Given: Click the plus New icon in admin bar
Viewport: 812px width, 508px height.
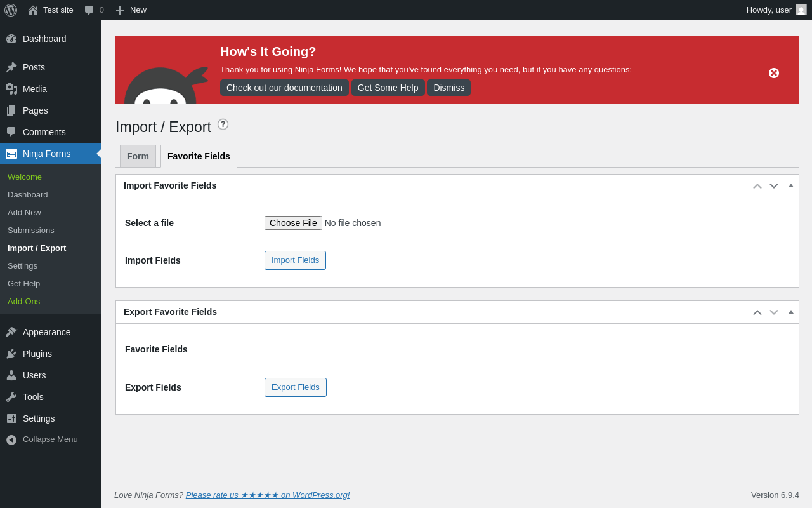Looking at the screenshot, I should click(x=120, y=10).
